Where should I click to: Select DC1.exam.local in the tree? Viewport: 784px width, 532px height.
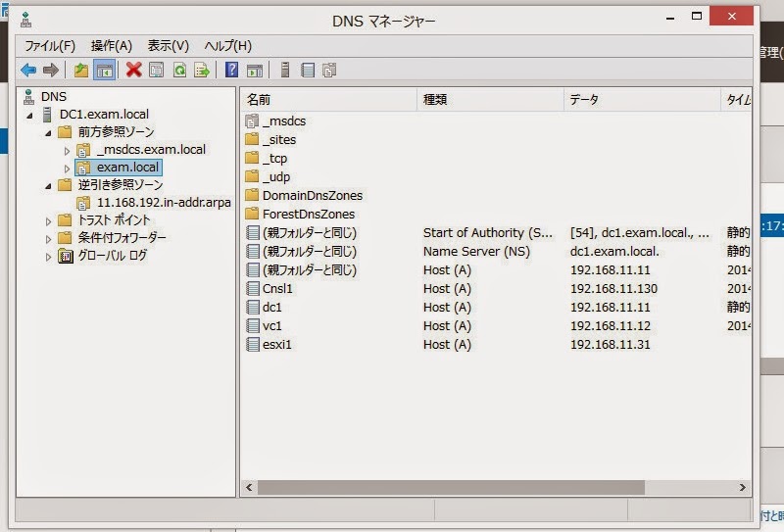tap(104, 114)
